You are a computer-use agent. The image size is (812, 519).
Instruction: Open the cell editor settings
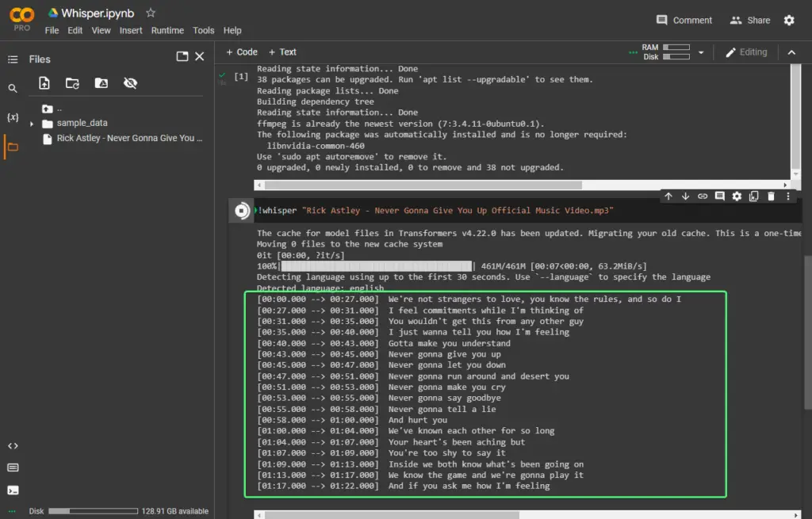point(737,197)
